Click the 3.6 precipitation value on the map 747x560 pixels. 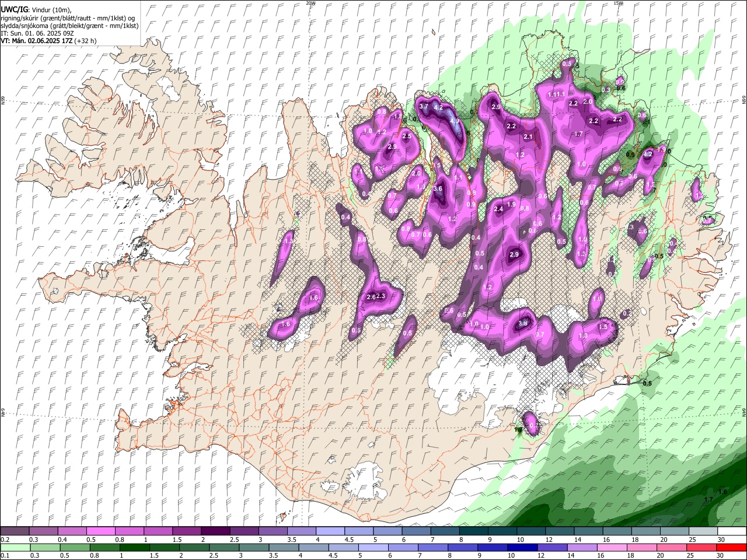(438, 188)
